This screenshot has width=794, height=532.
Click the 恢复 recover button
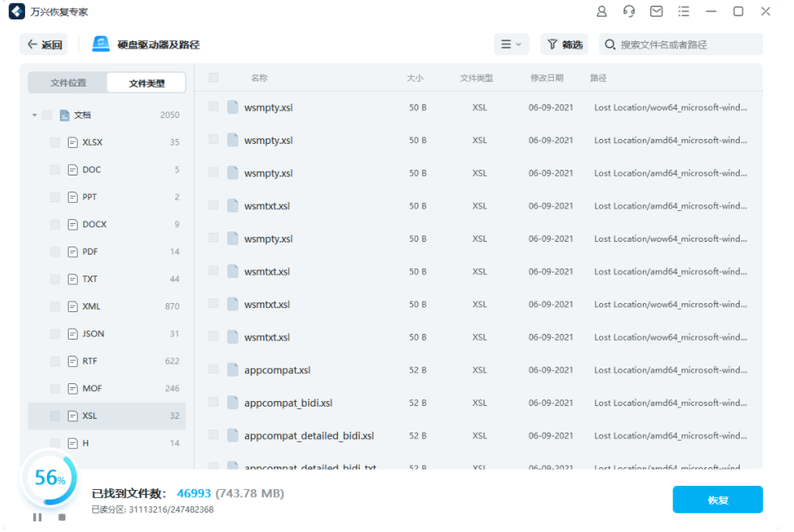point(717,500)
